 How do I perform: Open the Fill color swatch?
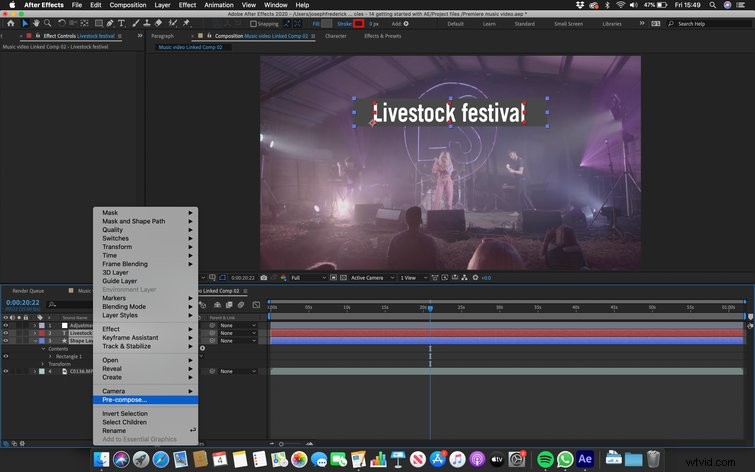(327, 24)
